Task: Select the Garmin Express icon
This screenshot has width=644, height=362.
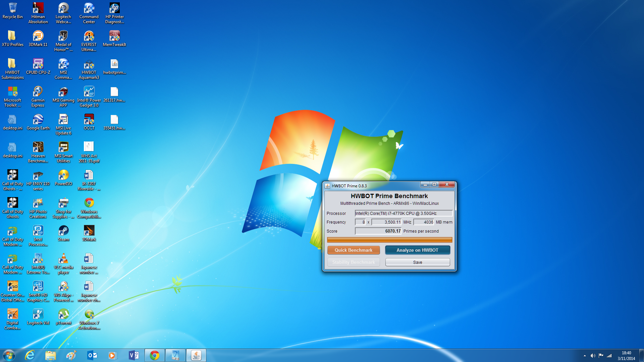Action: [x=38, y=97]
